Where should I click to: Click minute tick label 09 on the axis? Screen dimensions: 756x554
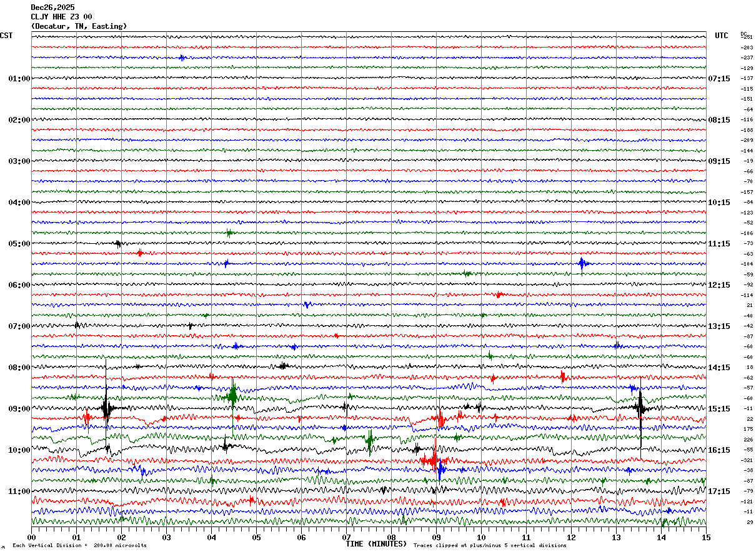436,537
